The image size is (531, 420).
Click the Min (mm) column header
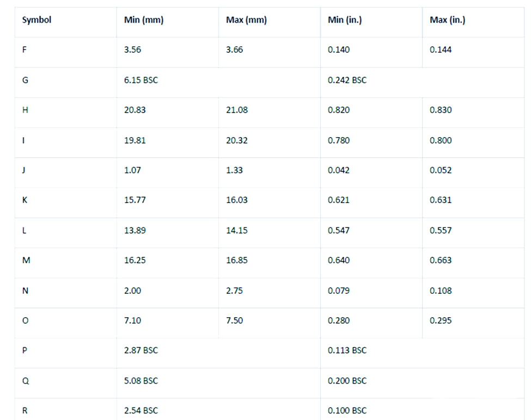click(x=144, y=20)
